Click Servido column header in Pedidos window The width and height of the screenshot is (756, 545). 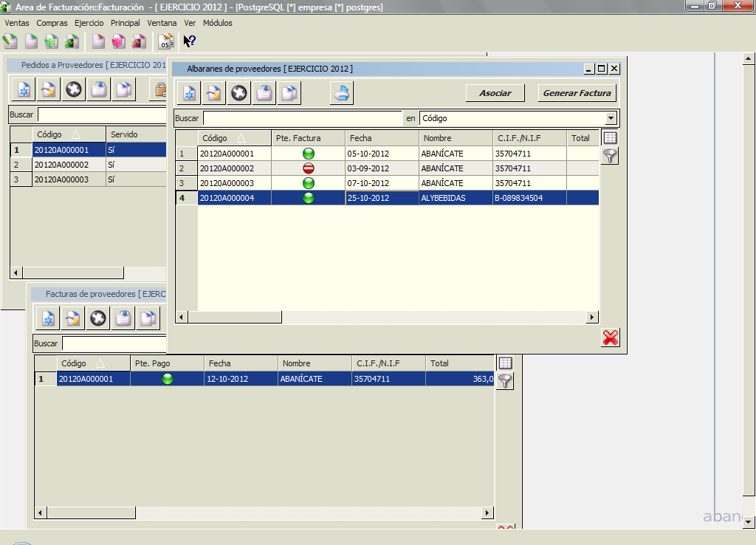point(136,134)
